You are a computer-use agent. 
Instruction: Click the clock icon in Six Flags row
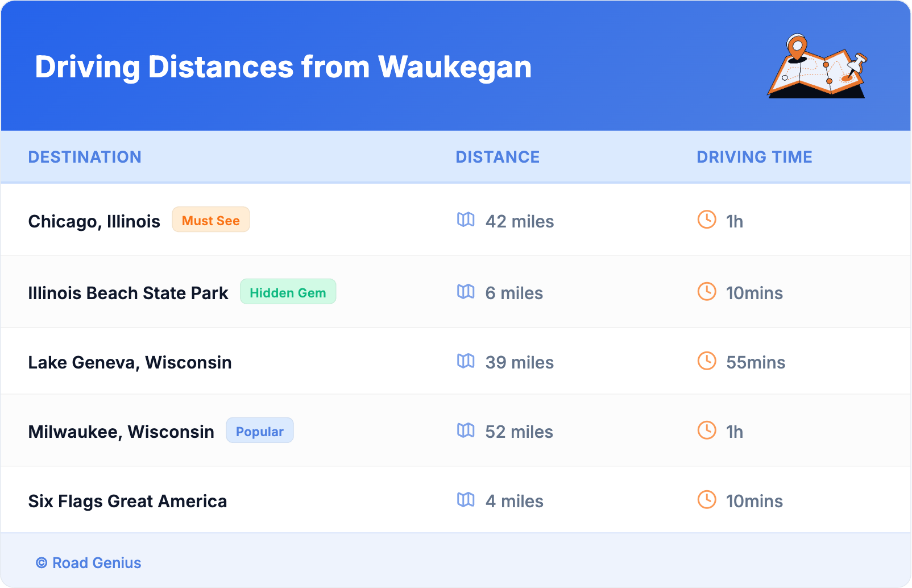tap(707, 500)
